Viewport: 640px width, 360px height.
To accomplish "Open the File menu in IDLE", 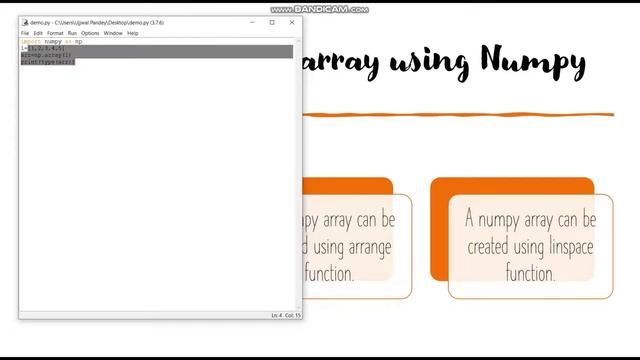I will (x=24, y=33).
